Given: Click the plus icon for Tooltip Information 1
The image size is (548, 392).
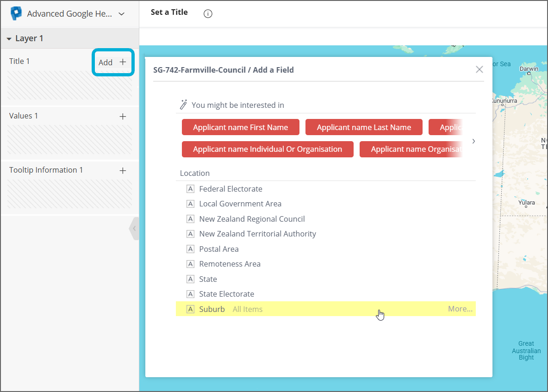Looking at the screenshot, I should point(123,170).
